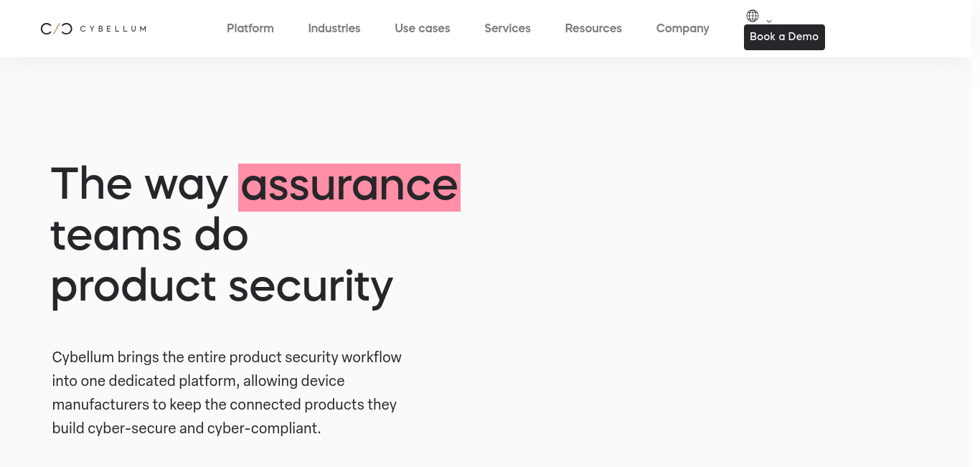Go to the Resources nav item
Image resolution: width=980 pixels, height=467 pixels.
coord(593,29)
